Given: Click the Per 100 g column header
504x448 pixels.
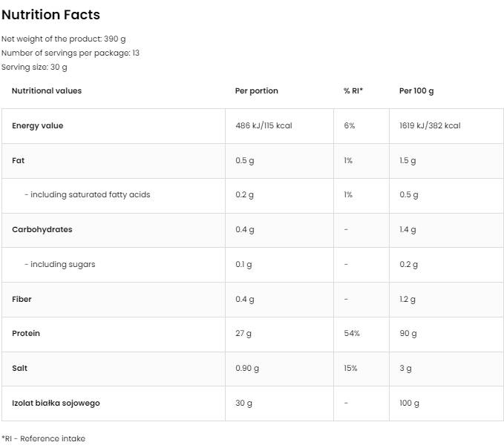Looking at the screenshot, I should [x=416, y=90].
